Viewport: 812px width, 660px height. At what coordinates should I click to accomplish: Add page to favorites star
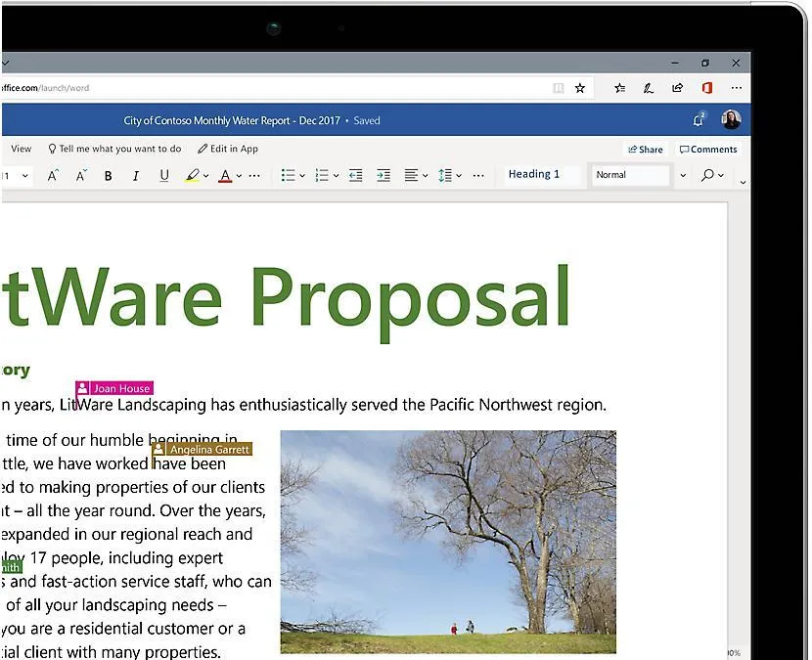click(580, 88)
